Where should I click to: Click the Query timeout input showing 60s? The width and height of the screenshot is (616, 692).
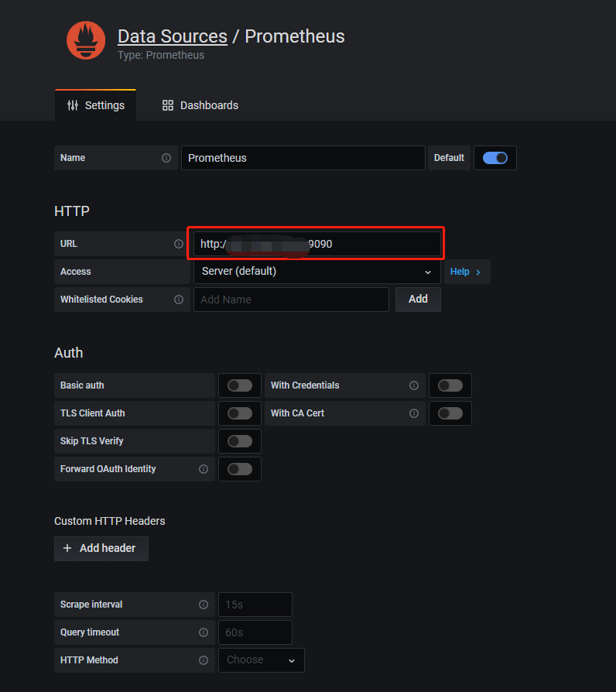(255, 632)
